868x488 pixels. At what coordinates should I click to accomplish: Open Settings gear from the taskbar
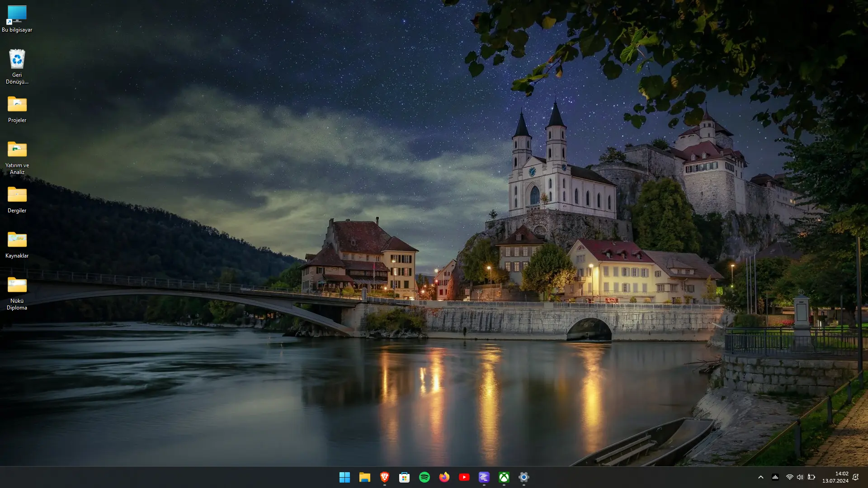pos(524,477)
